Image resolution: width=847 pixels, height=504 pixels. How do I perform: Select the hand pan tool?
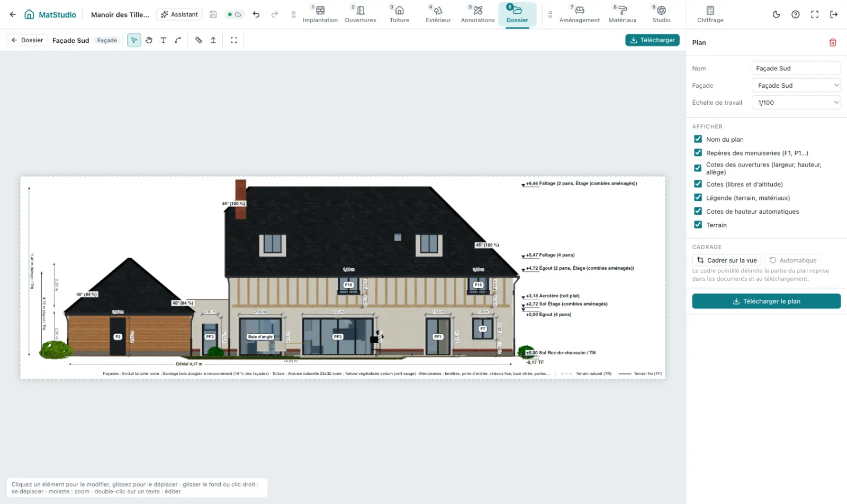[x=149, y=40]
